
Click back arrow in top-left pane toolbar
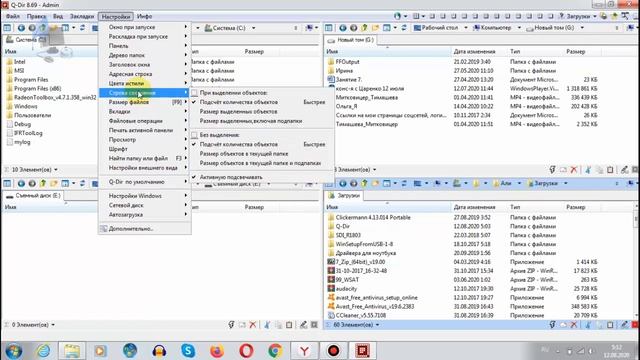pyautogui.click(x=21, y=28)
